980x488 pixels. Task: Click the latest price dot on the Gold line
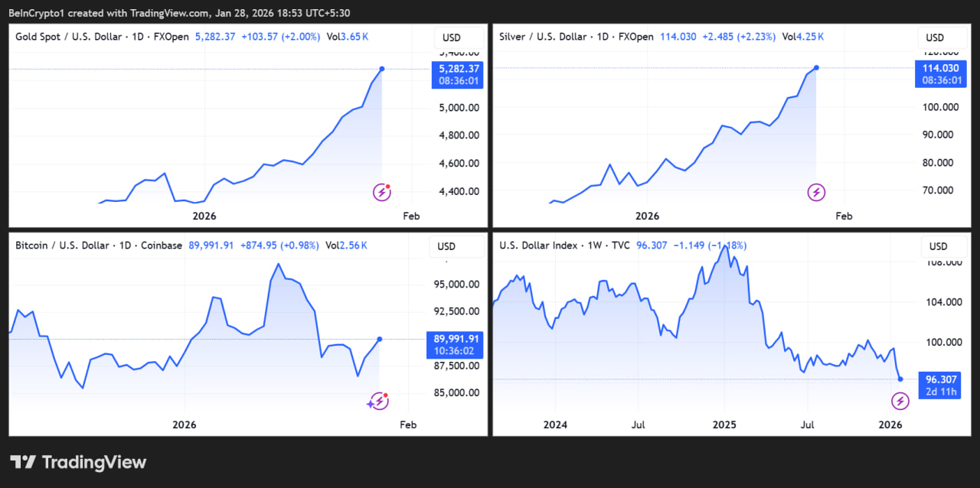coord(381,69)
